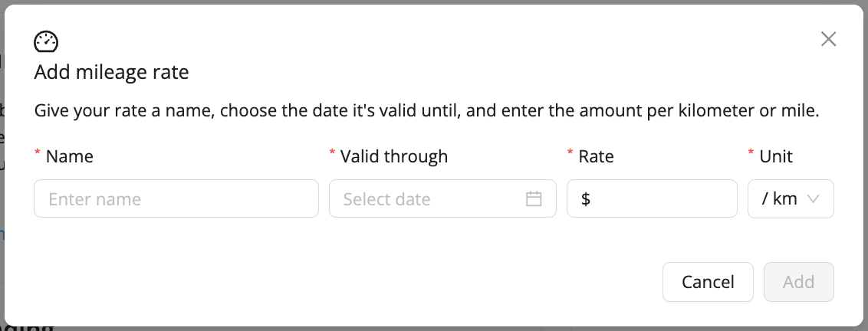Open the "/ km" unit dropdown
The width and height of the screenshot is (868, 331).
tap(780, 199)
